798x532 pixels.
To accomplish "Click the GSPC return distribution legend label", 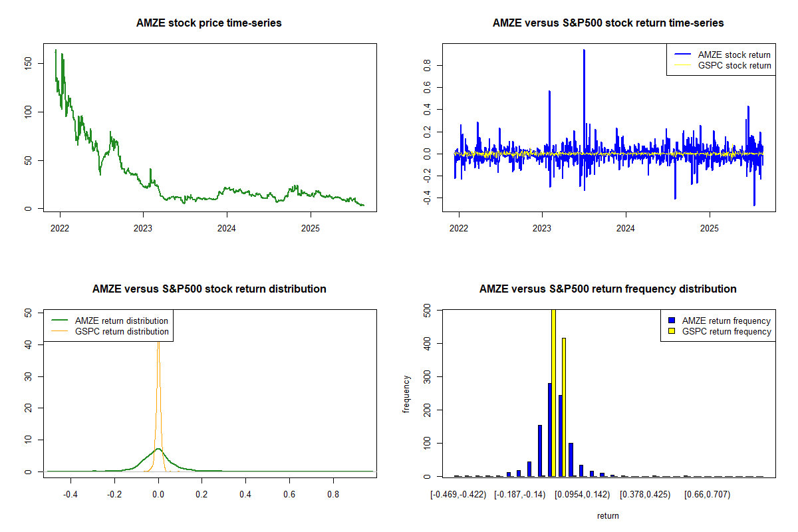I will click(121, 331).
